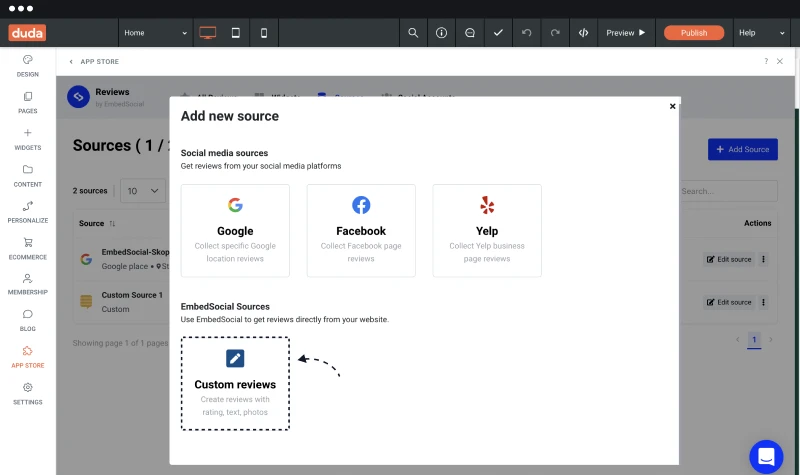Open the Ecommerce sidebar section
The image size is (800, 475).
(x=28, y=249)
